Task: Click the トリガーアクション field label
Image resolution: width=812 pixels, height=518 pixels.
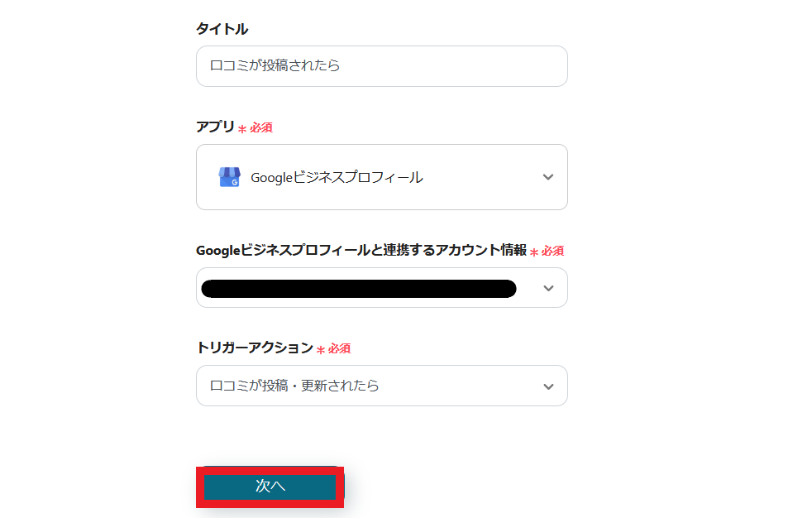Action: pos(254,348)
